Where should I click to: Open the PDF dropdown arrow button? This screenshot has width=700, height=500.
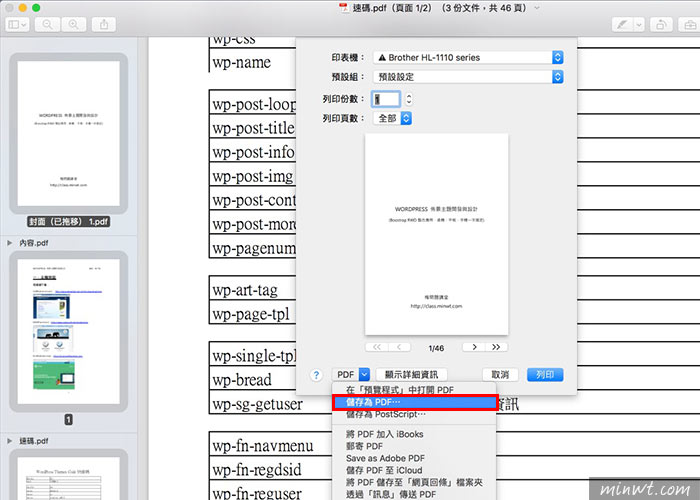click(x=365, y=374)
